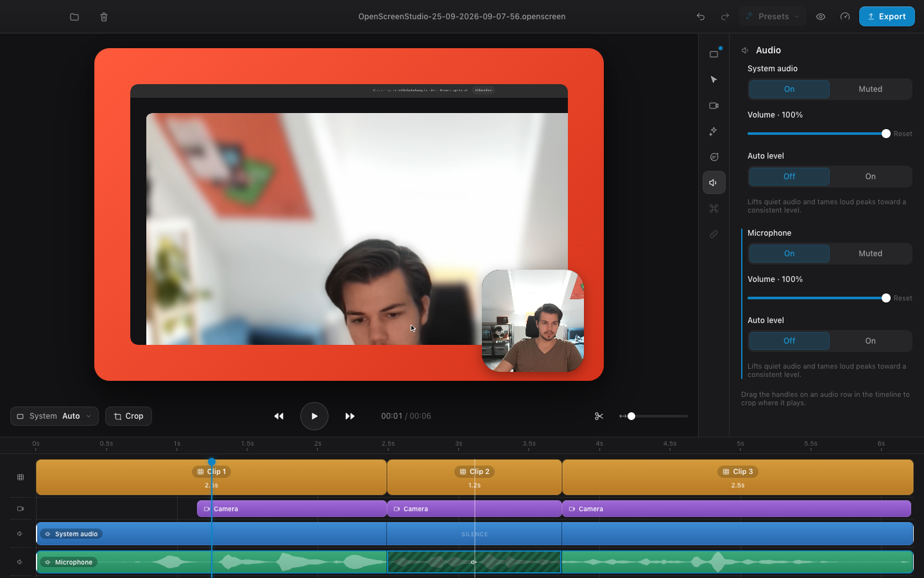Select the scissors split tool

pyautogui.click(x=599, y=416)
